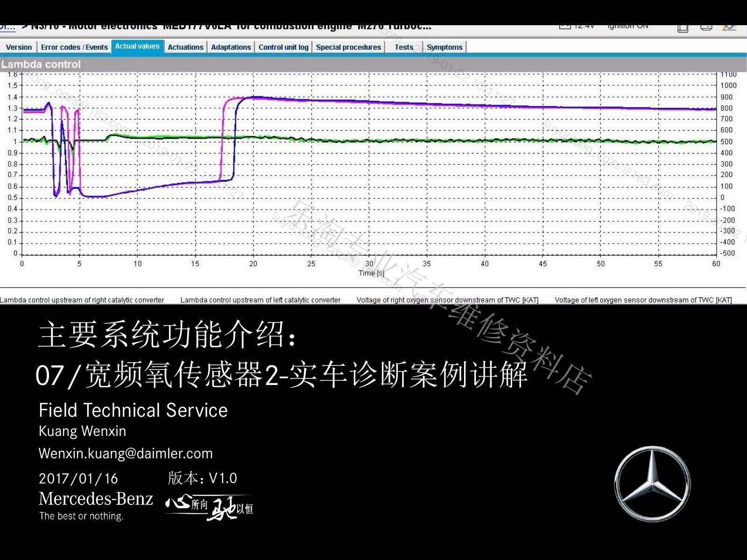Open the Actuations tab
The width and height of the screenshot is (747, 560).
click(x=185, y=47)
